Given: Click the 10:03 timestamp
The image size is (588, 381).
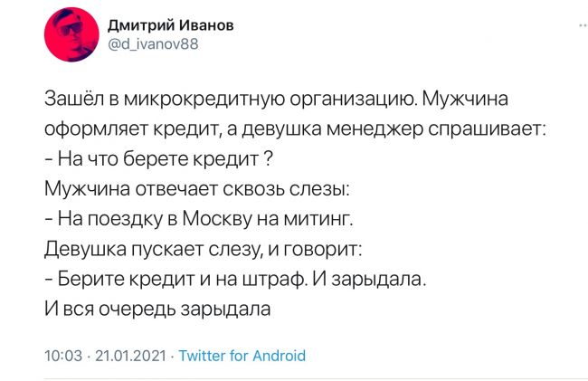Looking at the screenshot, I should pyautogui.click(x=63, y=356).
